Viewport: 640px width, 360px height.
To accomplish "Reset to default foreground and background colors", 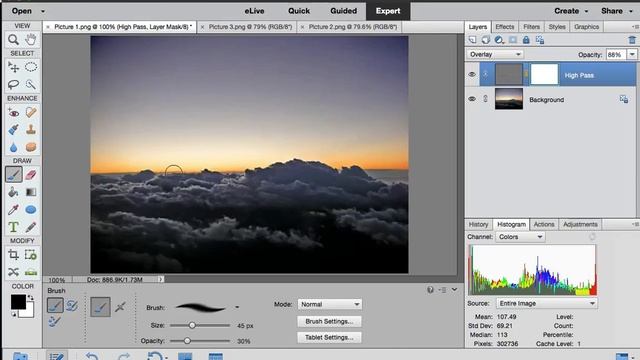I will coord(13,314).
